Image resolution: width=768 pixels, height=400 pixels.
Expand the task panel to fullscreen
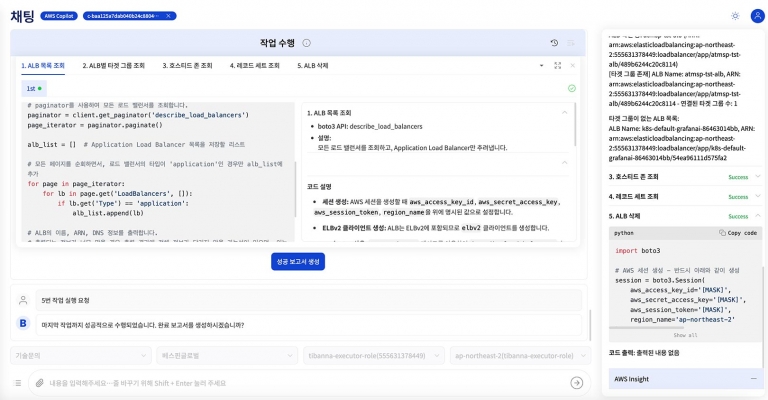(557, 66)
